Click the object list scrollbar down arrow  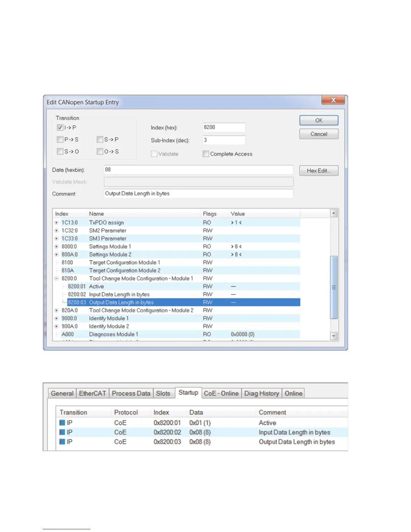334,336
